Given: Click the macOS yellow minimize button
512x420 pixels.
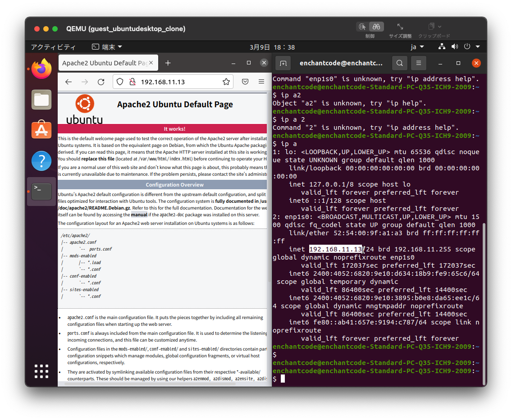Looking at the screenshot, I should pyautogui.click(x=46, y=29).
